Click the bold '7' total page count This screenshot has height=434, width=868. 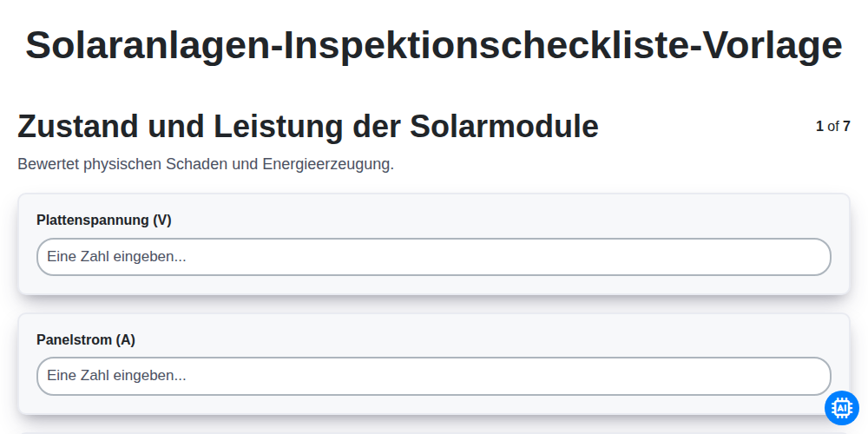tap(846, 126)
